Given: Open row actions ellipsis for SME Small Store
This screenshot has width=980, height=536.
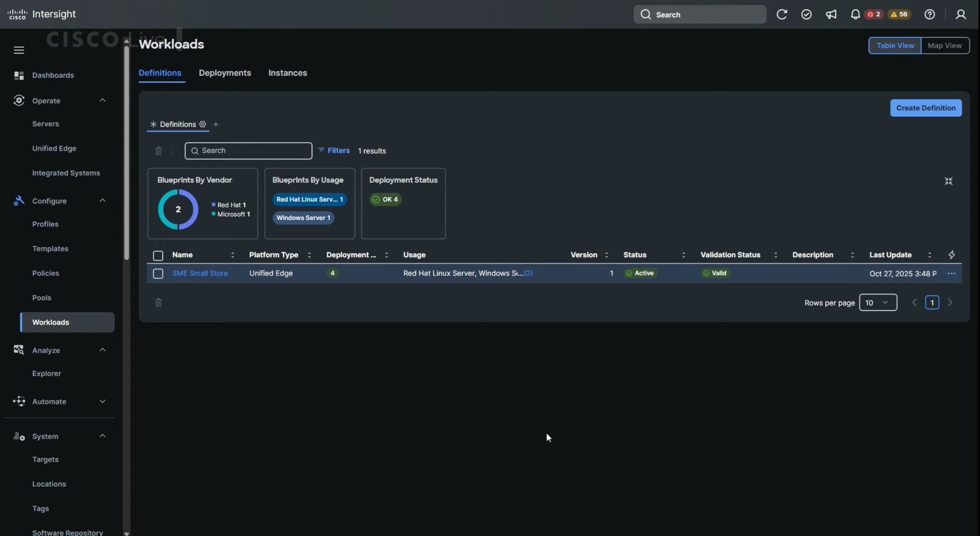Looking at the screenshot, I should pyautogui.click(x=951, y=273).
